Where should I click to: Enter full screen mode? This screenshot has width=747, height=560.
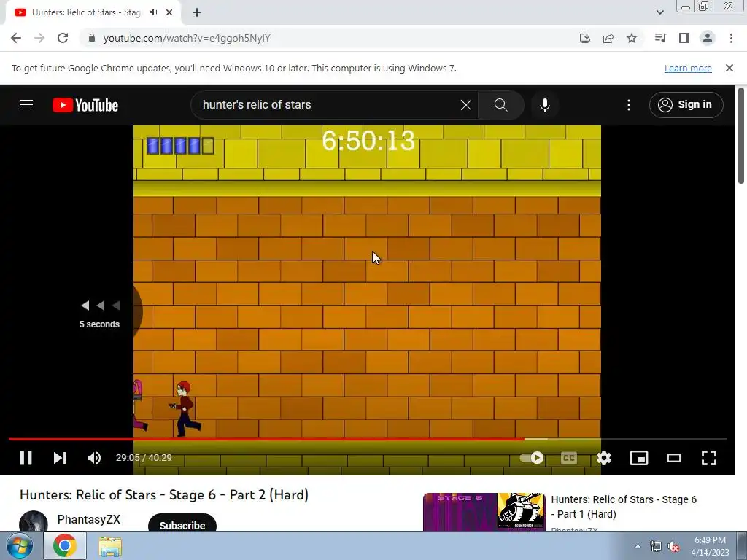[709, 458]
